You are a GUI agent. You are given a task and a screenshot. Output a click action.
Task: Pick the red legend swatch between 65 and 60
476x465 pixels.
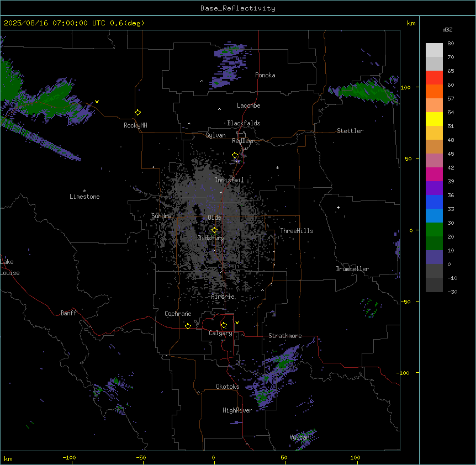434,78
